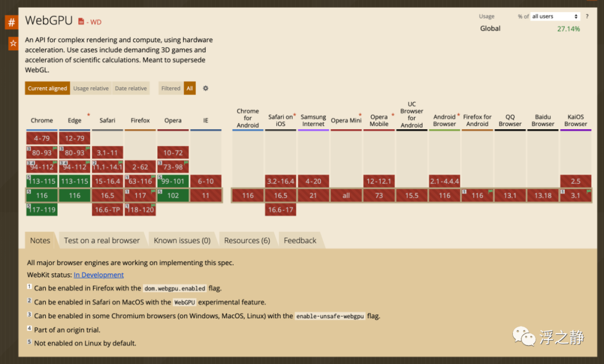Open the settings gear next to filters
Viewport: 604px width, 364px height.
tap(206, 88)
